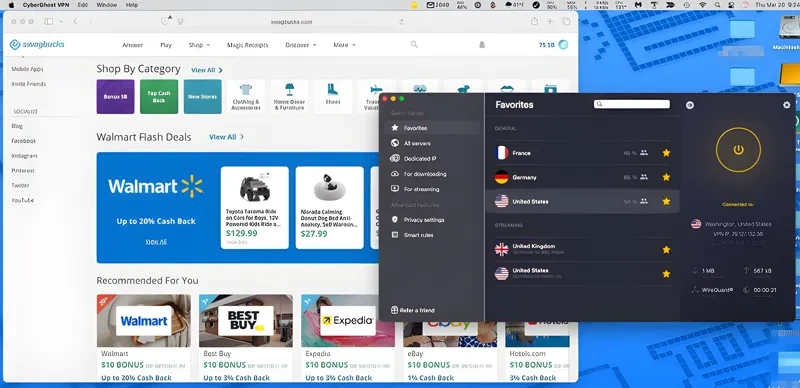Toggle star for General United States server

click(x=666, y=201)
